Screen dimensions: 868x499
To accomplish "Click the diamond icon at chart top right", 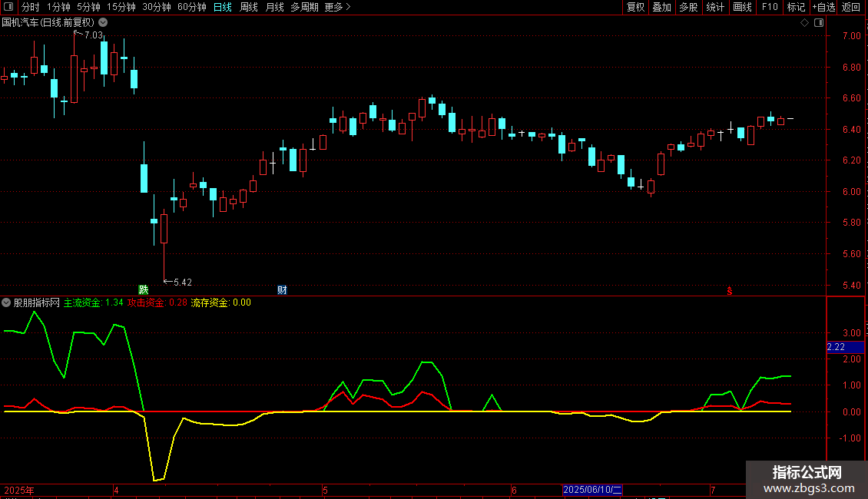I will [x=805, y=23].
